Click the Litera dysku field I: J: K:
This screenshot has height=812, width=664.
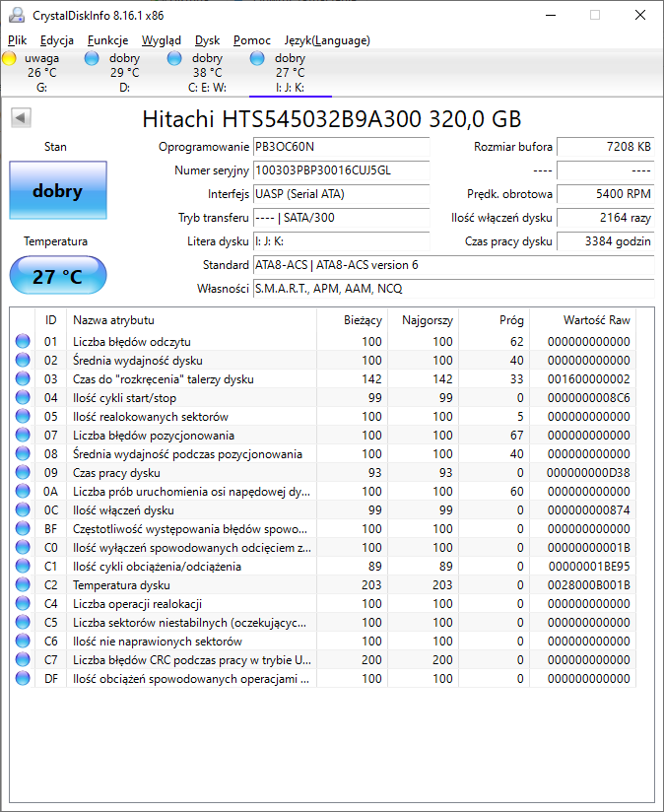(341, 241)
